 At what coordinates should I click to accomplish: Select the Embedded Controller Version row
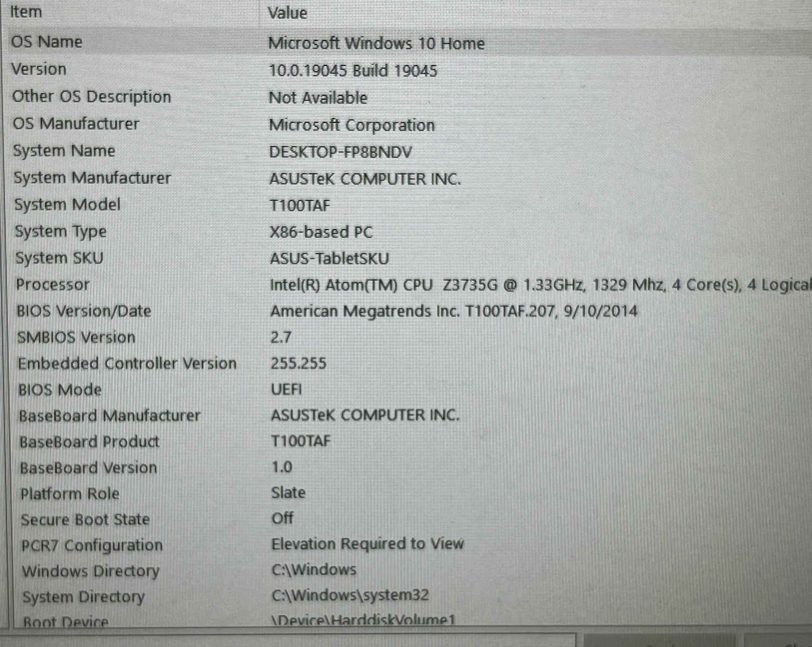coord(127,363)
